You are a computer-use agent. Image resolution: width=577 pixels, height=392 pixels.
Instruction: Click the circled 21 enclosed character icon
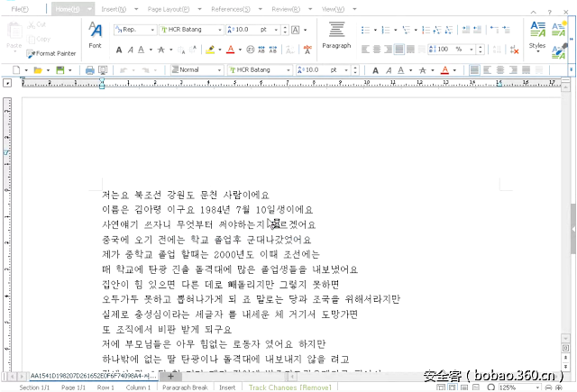(251, 50)
